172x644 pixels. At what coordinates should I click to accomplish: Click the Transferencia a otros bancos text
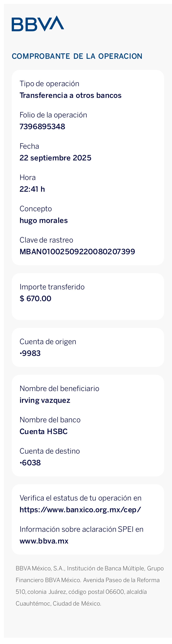coord(71,95)
